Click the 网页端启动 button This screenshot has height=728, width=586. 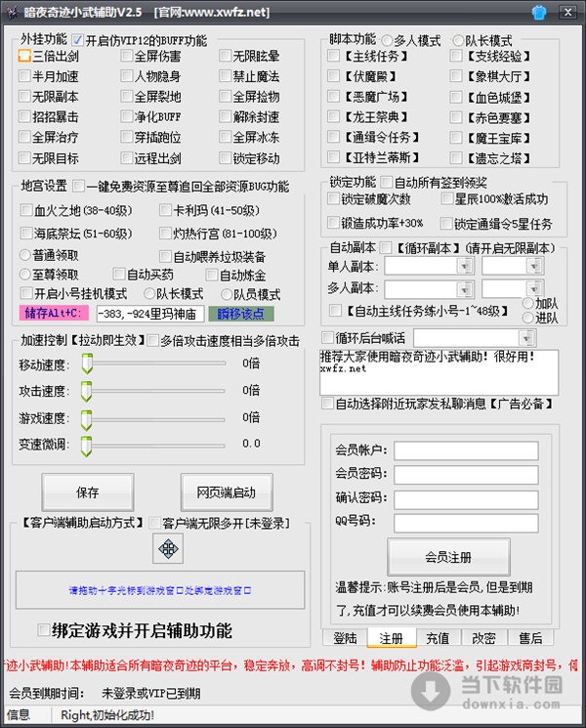click(227, 492)
